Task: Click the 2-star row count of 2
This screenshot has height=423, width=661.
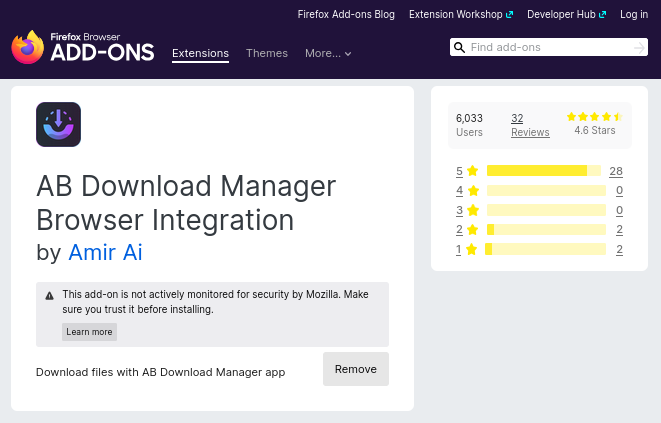Action: (x=619, y=230)
